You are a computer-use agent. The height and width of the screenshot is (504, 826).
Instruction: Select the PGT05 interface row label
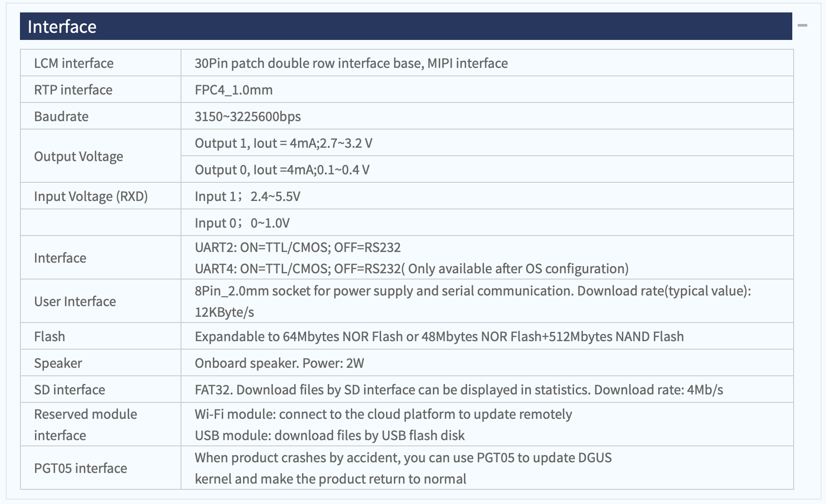80,468
